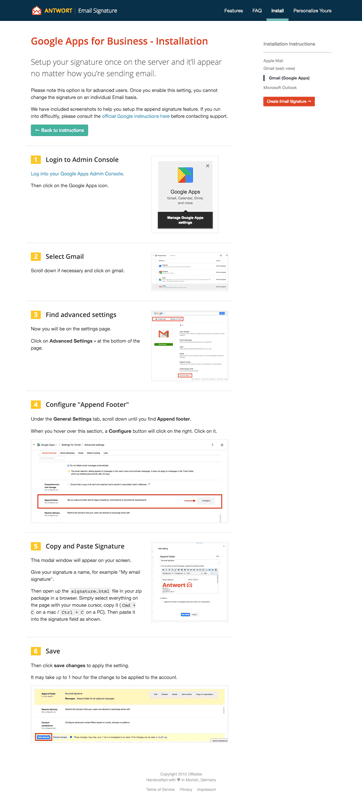This screenshot has height=800, width=362.
Task: Open the official Google instructions link
Action: point(136,116)
